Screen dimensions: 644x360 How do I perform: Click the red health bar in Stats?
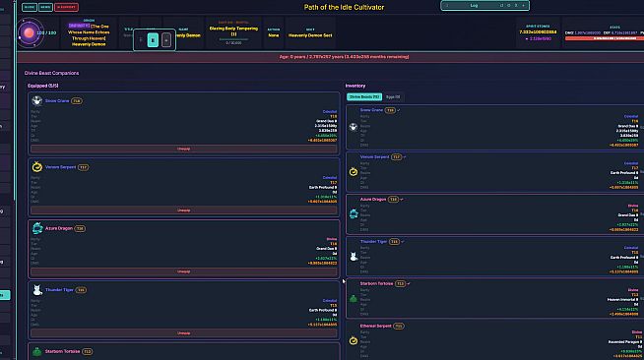pos(605,38)
